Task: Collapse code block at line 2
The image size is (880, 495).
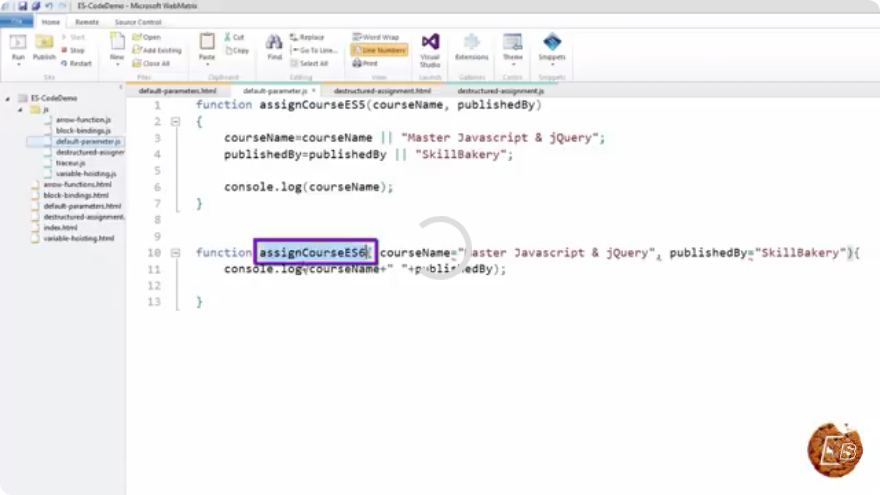Action: (x=175, y=121)
